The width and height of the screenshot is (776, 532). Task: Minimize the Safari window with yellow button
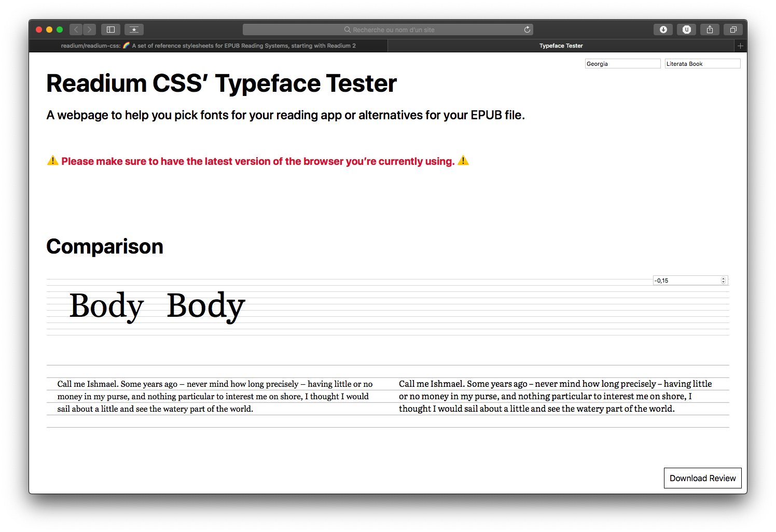point(49,30)
